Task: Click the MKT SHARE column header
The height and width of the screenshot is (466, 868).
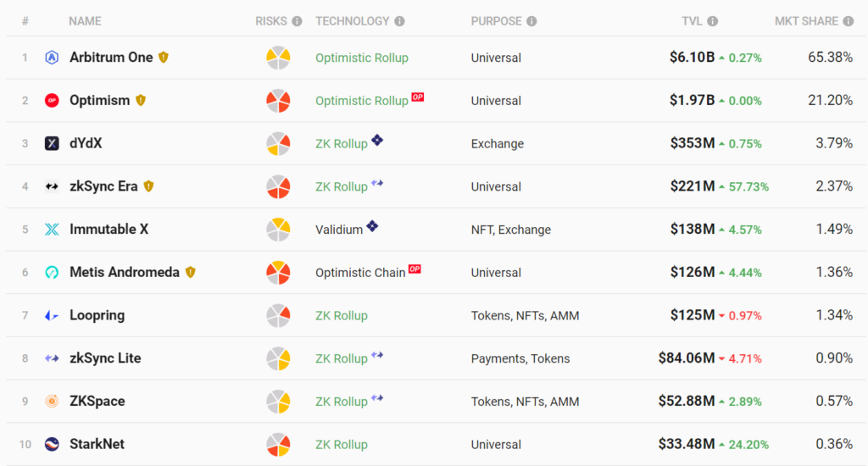Action: pyautogui.click(x=807, y=21)
